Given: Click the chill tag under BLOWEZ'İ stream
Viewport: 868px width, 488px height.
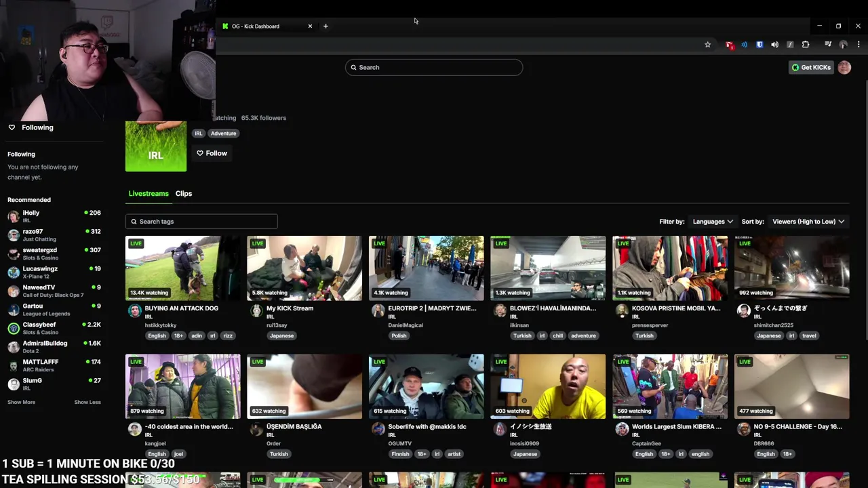Looking at the screenshot, I should 557,335.
